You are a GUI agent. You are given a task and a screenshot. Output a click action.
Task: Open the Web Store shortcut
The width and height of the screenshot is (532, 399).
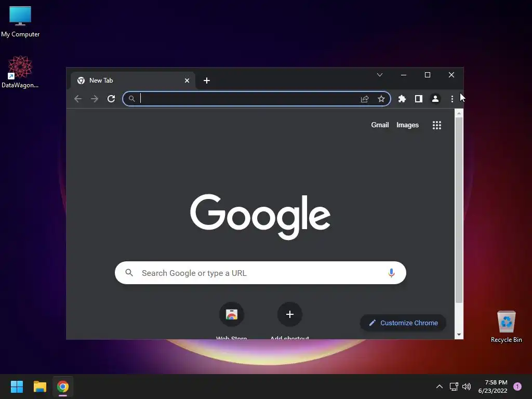point(232,314)
